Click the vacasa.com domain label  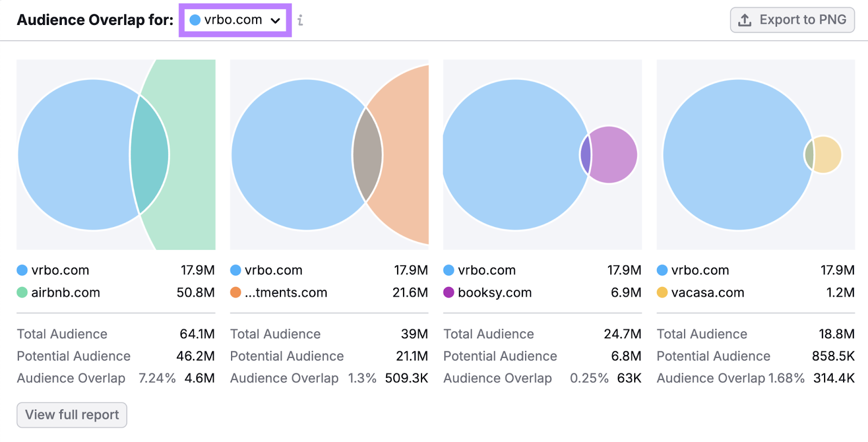[x=707, y=293]
